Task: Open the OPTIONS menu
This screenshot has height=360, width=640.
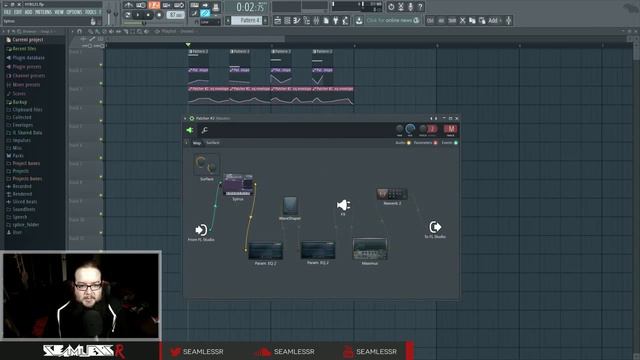Action: pos(74,12)
